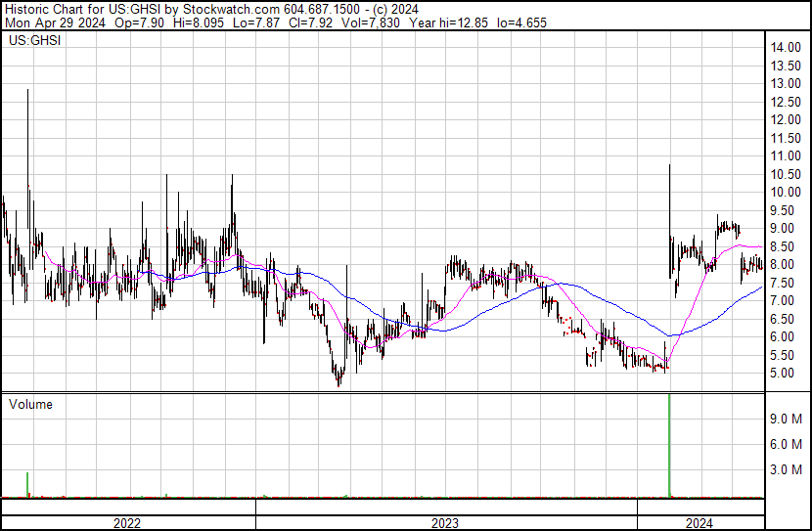Select the 2022 year label on timeline
Viewport: 812px width, 531px height.
[127, 522]
